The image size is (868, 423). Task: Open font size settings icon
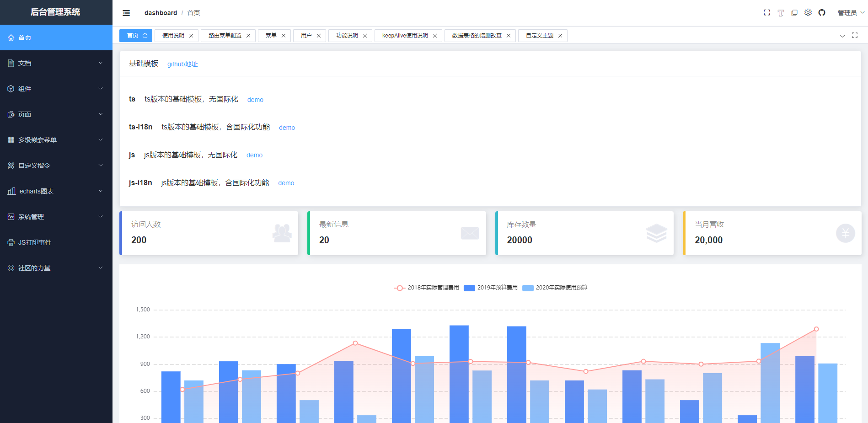point(781,13)
